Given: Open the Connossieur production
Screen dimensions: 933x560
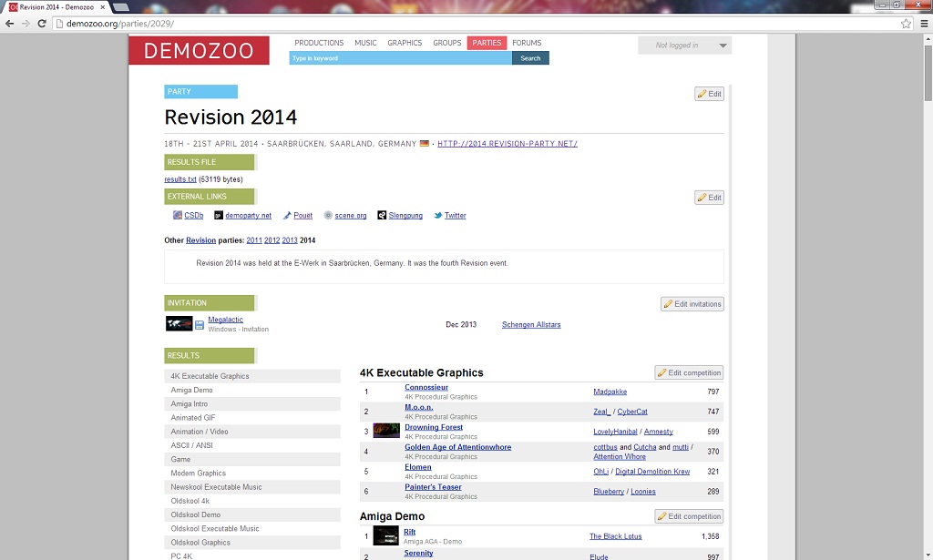Looking at the screenshot, I should pyautogui.click(x=426, y=387).
